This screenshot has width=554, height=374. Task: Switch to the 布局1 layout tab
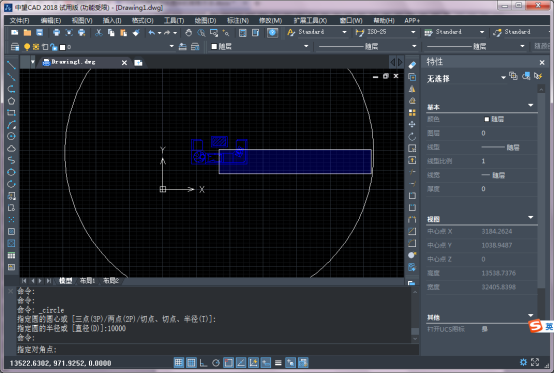[87, 281]
